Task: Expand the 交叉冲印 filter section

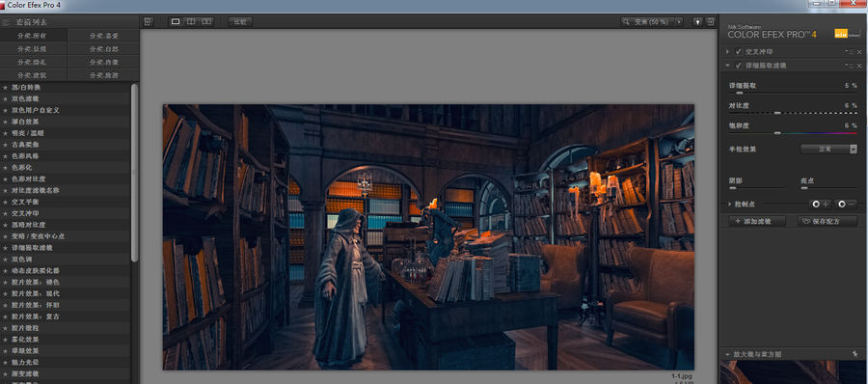Action: pyautogui.click(x=727, y=51)
